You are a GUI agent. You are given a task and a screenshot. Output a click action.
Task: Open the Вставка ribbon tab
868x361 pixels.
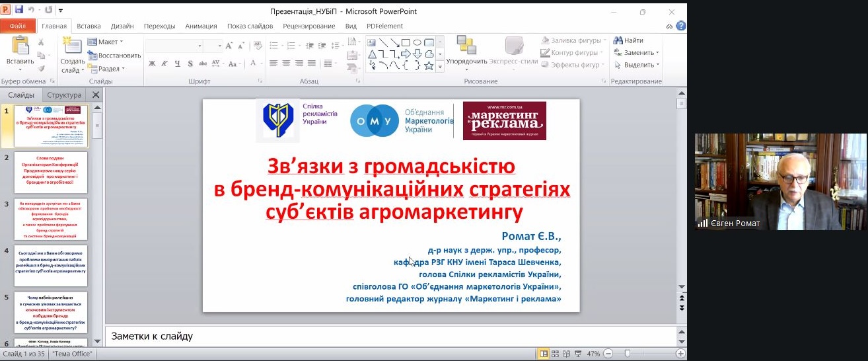pyautogui.click(x=89, y=26)
